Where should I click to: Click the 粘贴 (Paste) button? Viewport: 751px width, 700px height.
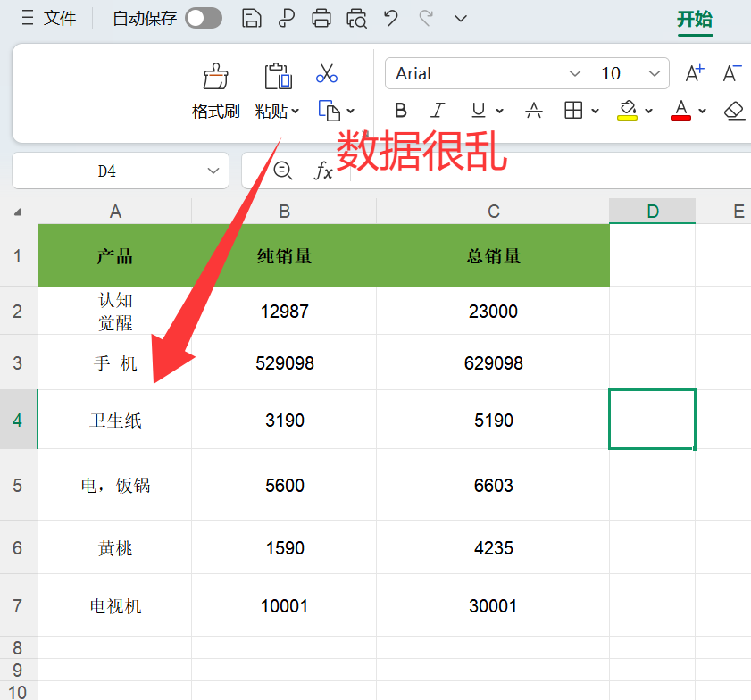pyautogui.click(x=271, y=111)
